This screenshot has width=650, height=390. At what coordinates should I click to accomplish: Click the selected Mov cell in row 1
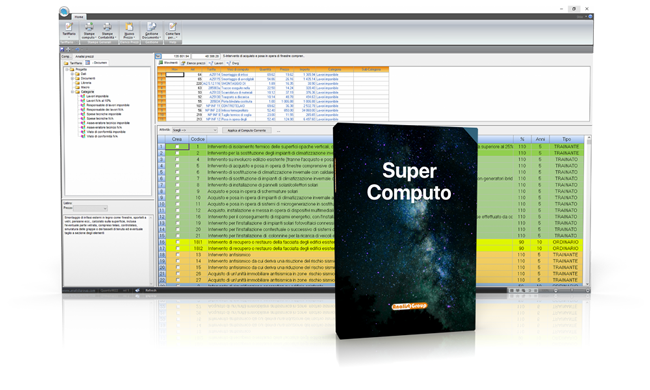click(x=175, y=75)
